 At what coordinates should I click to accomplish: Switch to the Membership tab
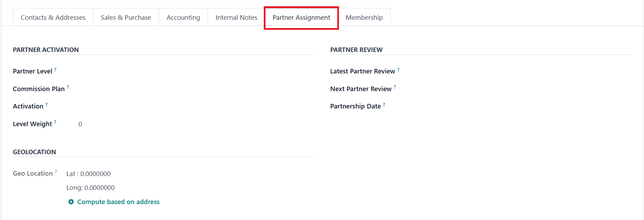tap(364, 17)
